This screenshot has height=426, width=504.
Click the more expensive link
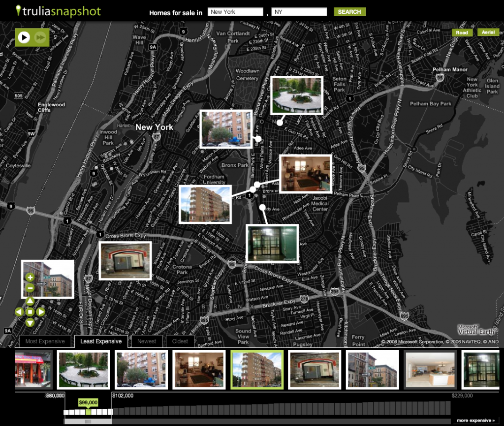pyautogui.click(x=476, y=420)
